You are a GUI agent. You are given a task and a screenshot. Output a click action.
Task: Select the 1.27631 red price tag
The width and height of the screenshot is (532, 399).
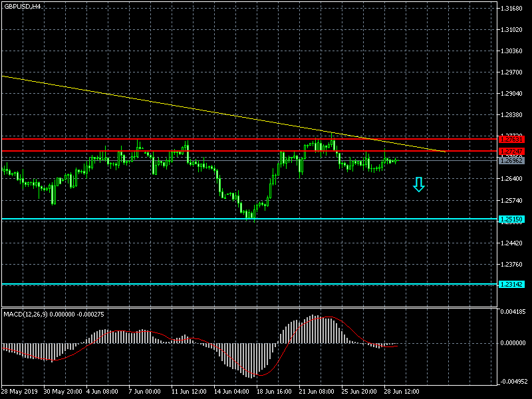(x=511, y=139)
